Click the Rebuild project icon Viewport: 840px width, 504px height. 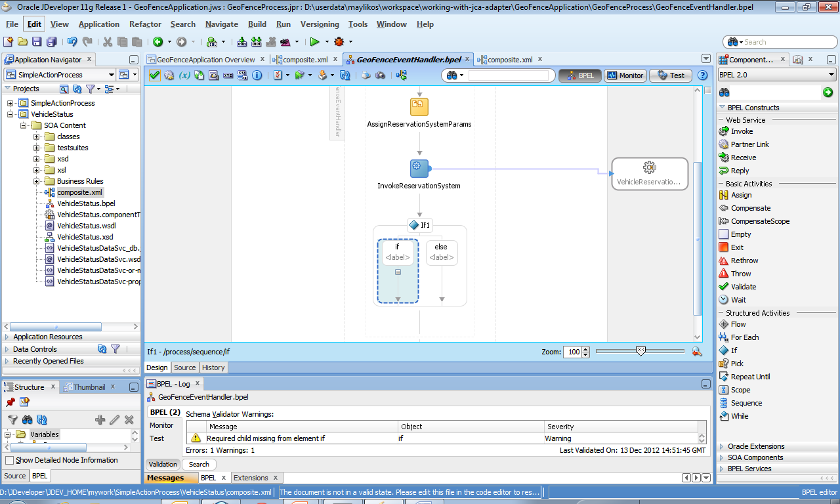(257, 41)
